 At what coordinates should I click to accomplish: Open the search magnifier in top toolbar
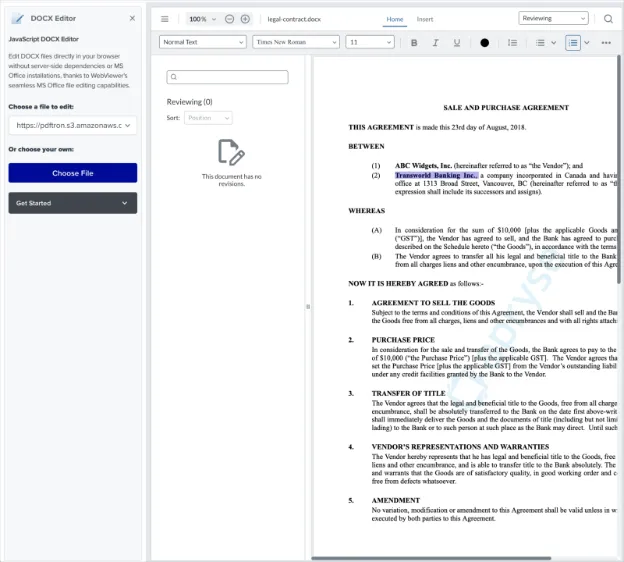click(x=608, y=19)
